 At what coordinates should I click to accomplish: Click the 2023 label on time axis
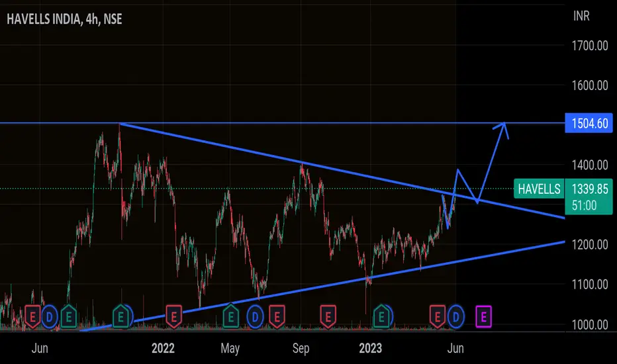(370, 348)
